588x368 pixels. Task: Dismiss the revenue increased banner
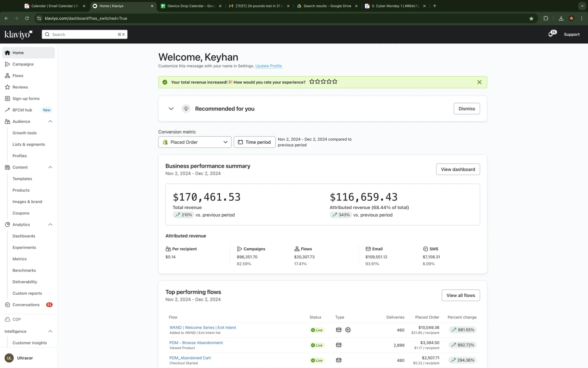[479, 82]
